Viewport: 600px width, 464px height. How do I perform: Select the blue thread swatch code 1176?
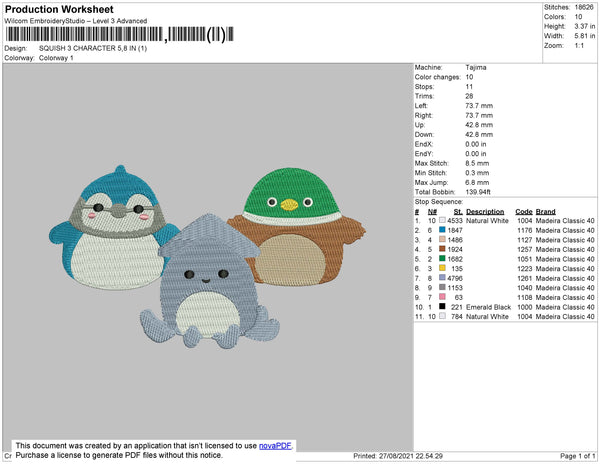(442, 230)
